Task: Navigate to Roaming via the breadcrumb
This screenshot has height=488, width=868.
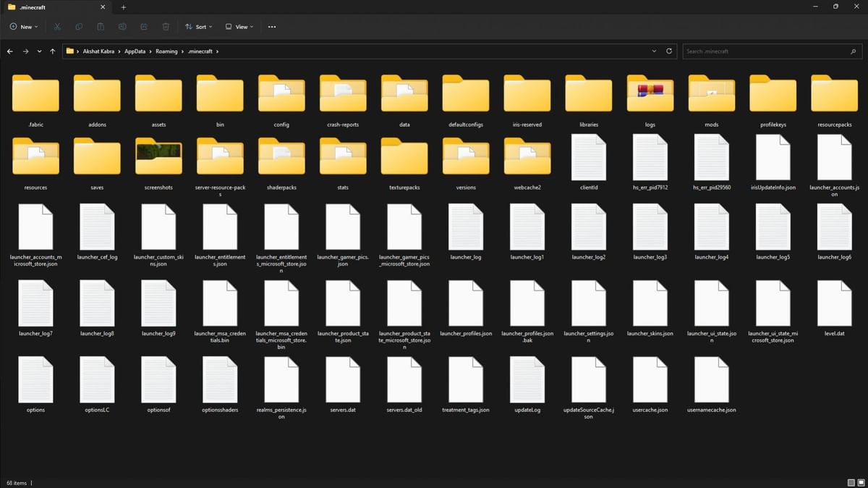Action: click(167, 51)
